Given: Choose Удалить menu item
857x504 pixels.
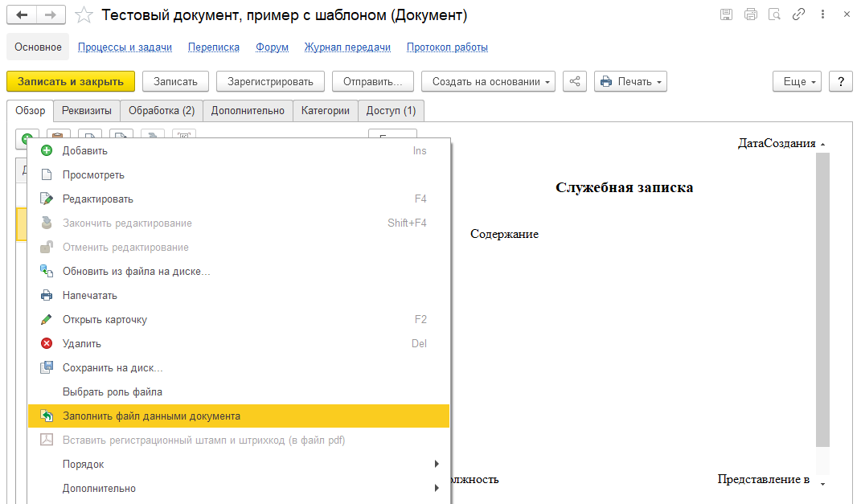Looking at the screenshot, I should 239,343.
